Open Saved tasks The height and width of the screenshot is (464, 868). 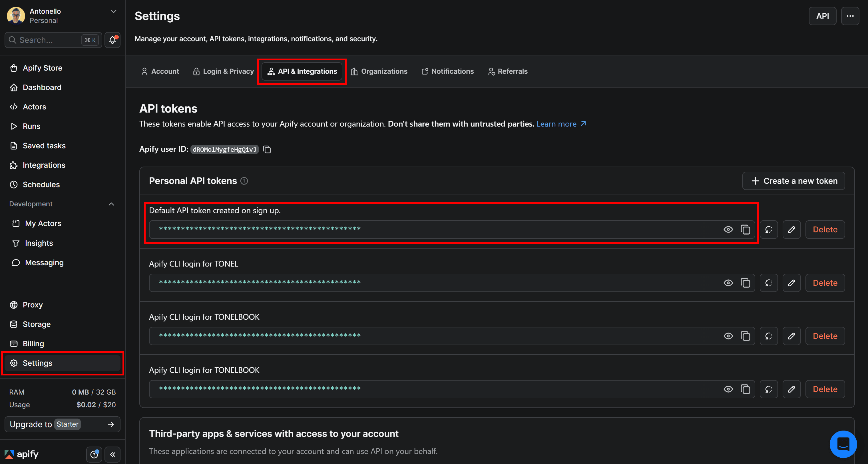(62, 146)
